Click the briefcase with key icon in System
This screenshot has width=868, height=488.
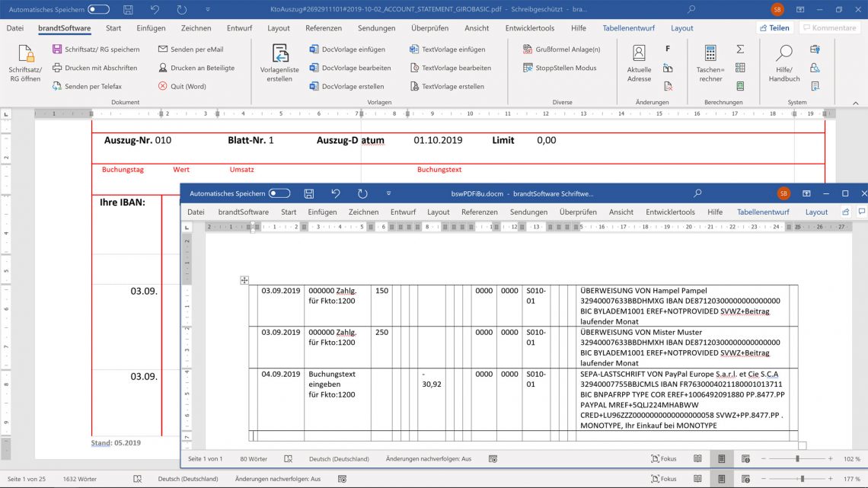[815, 49]
